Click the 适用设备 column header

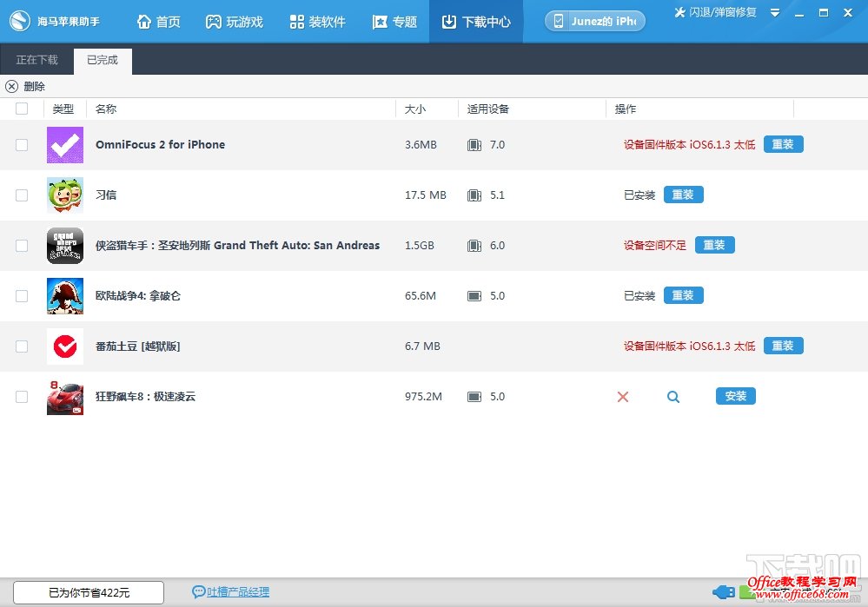(487, 109)
